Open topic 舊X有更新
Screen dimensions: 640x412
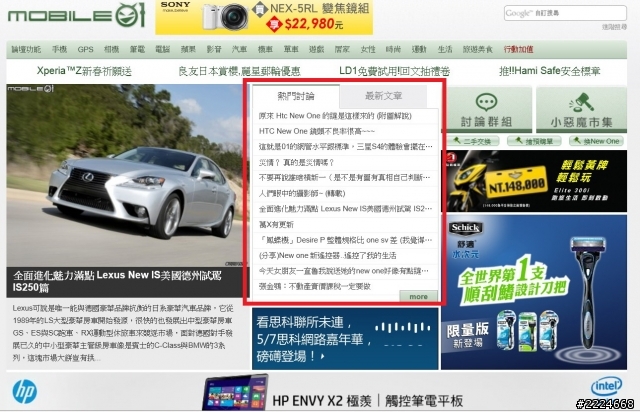coord(276,225)
